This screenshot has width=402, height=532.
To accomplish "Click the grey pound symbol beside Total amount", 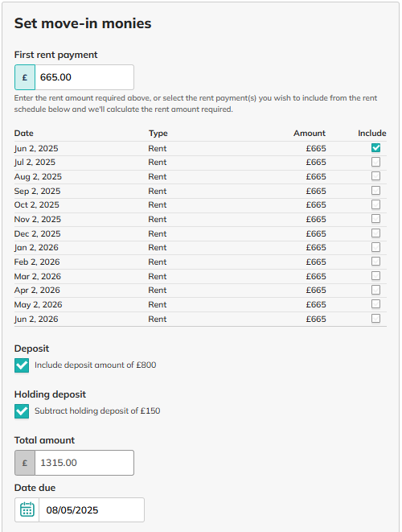I will [x=25, y=463].
